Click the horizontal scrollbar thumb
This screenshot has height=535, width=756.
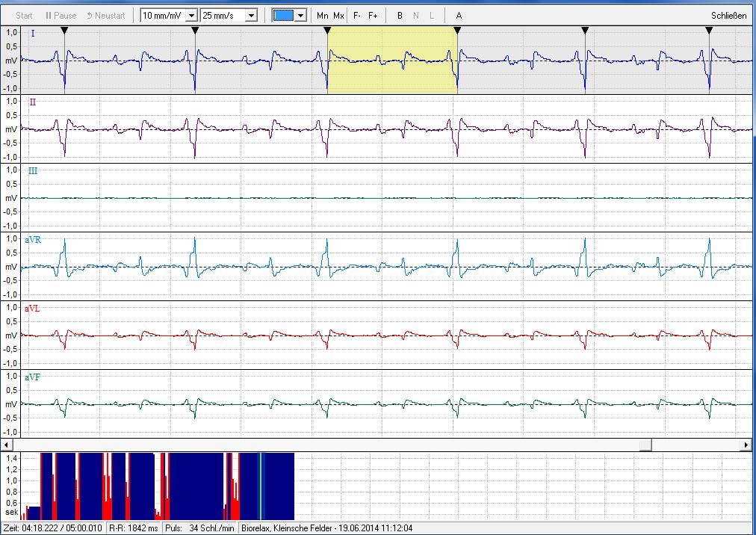tap(645, 445)
